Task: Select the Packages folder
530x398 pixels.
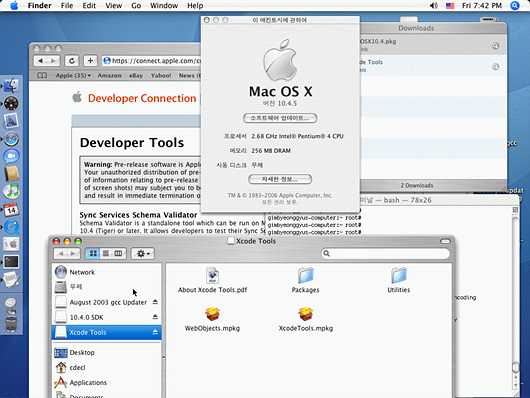Action: 305,280
